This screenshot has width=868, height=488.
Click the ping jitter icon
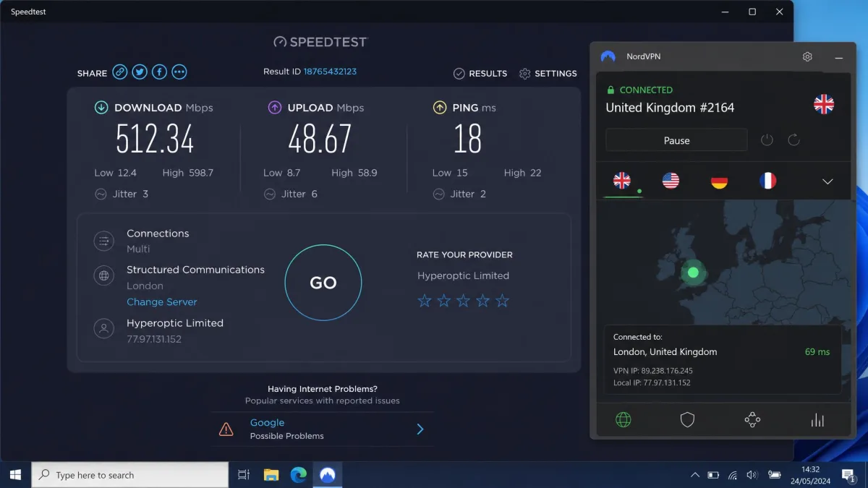click(438, 194)
